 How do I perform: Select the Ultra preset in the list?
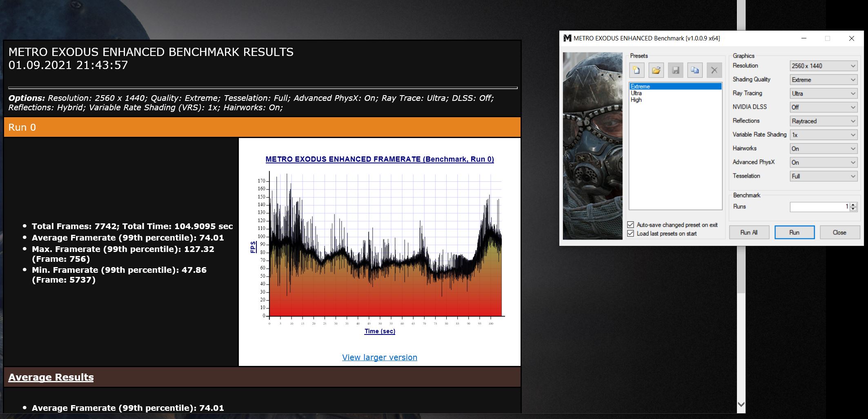[x=636, y=93]
